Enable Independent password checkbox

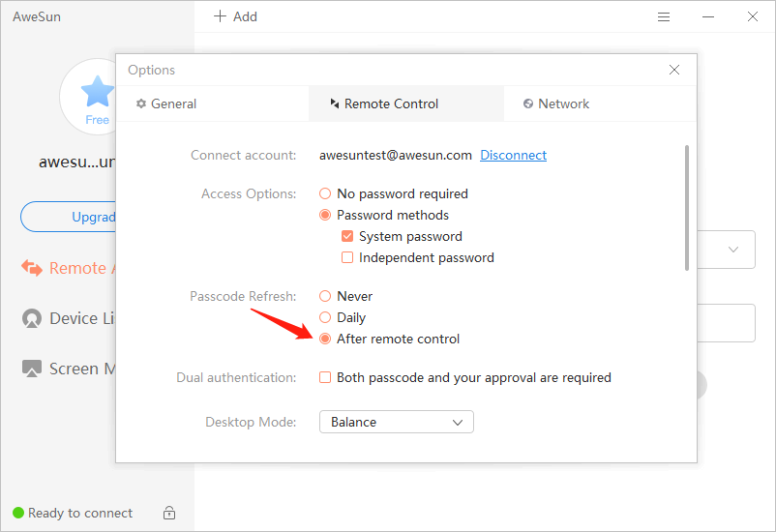pyautogui.click(x=347, y=257)
